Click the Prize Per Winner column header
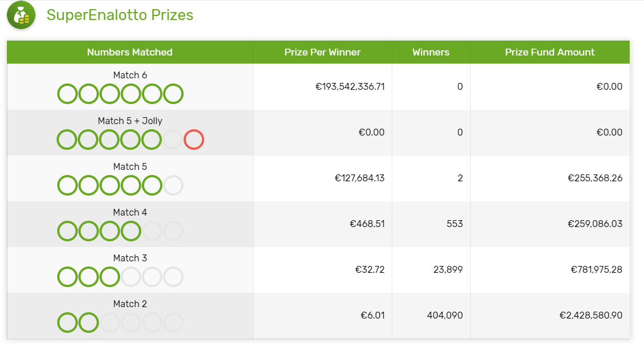Viewport: 644px width, 350px height. 323,52
